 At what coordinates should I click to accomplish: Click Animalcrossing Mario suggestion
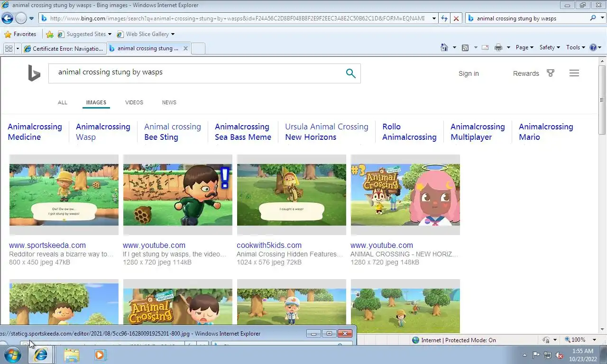[546, 132]
